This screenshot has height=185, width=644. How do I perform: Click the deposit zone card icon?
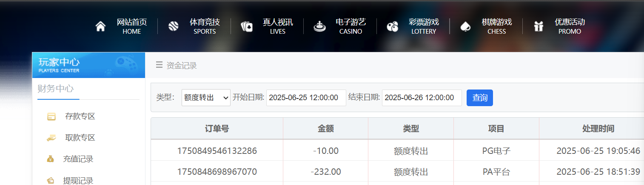(x=51, y=116)
